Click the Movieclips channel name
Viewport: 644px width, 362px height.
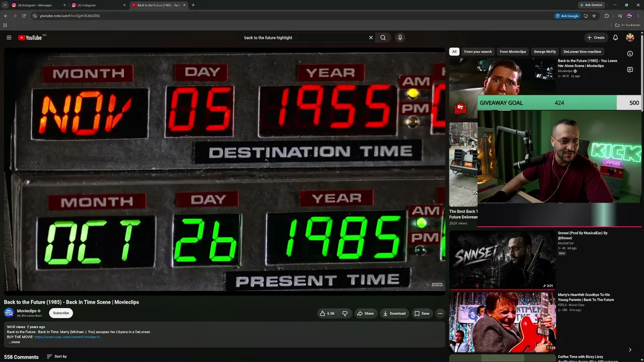click(x=27, y=311)
